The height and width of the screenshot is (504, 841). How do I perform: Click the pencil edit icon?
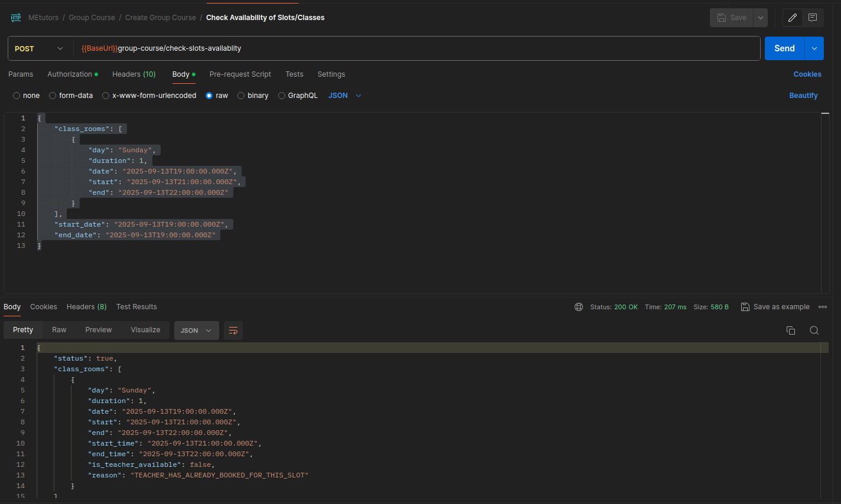(x=793, y=18)
